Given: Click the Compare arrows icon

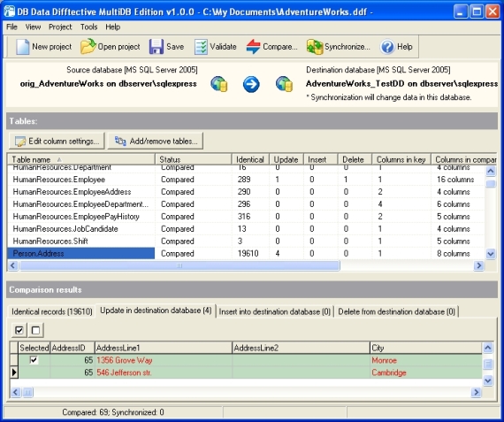Looking at the screenshot, I should (x=253, y=47).
